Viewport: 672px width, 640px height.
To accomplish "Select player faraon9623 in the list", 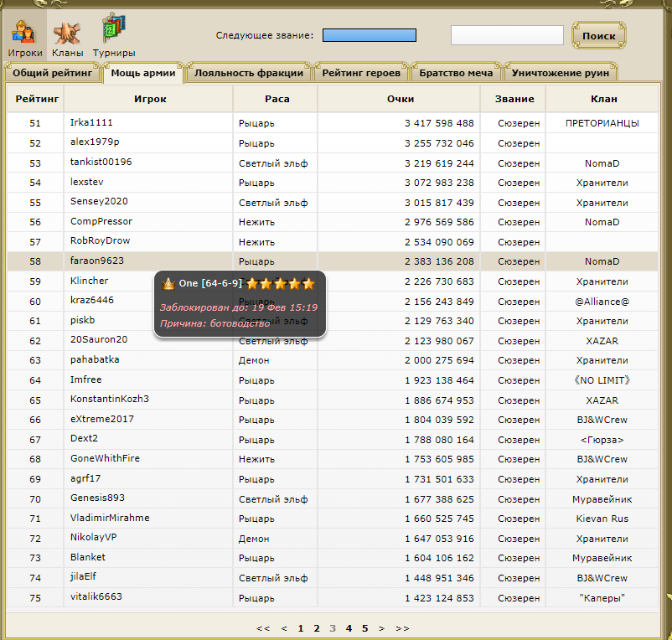I will 96,261.
